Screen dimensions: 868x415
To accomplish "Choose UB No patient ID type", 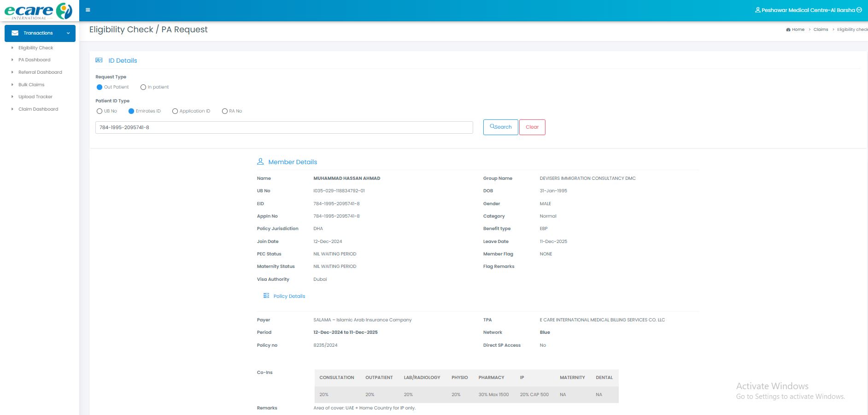I will pyautogui.click(x=100, y=111).
